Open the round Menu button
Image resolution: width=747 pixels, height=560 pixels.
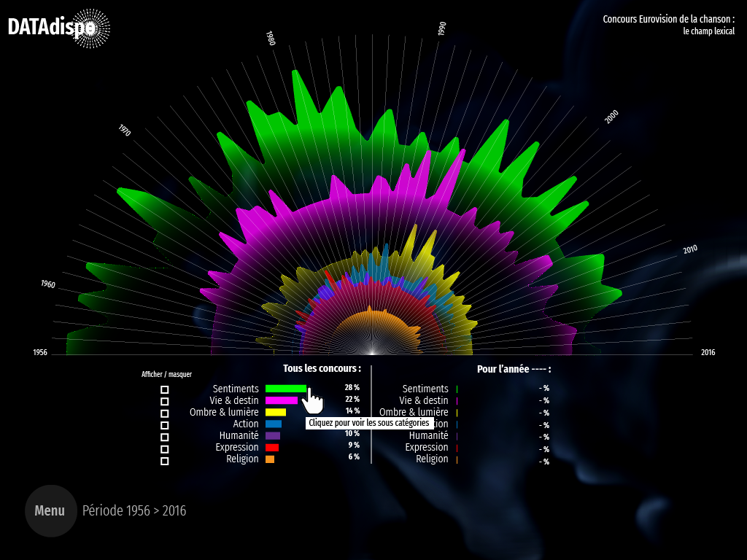(51, 511)
